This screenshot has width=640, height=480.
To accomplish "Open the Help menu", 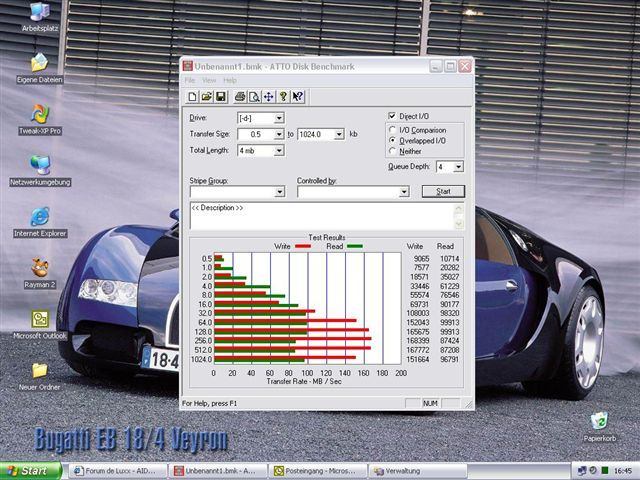I will (230, 80).
